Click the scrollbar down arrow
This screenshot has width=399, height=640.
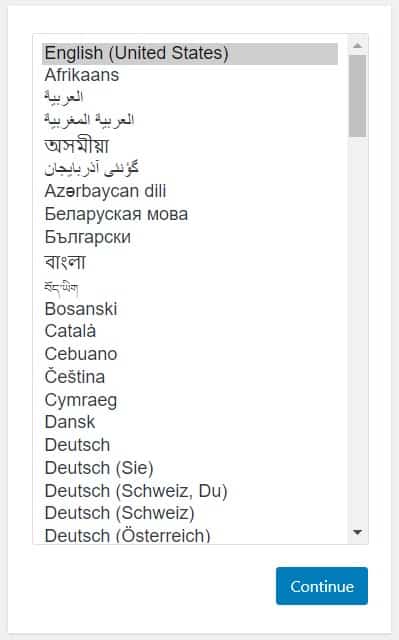pyautogui.click(x=357, y=532)
